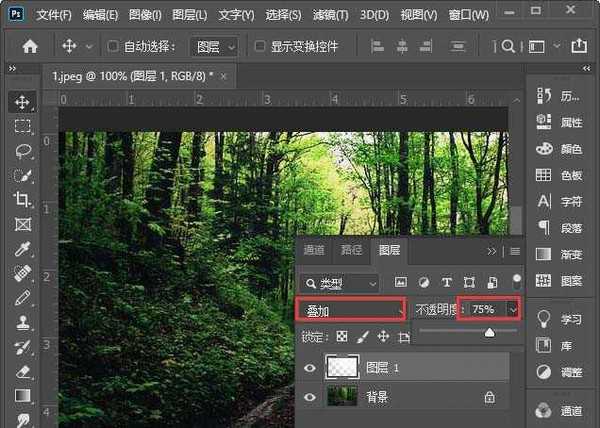
Task: Select the Clone Stamp tool
Action: click(x=22, y=322)
